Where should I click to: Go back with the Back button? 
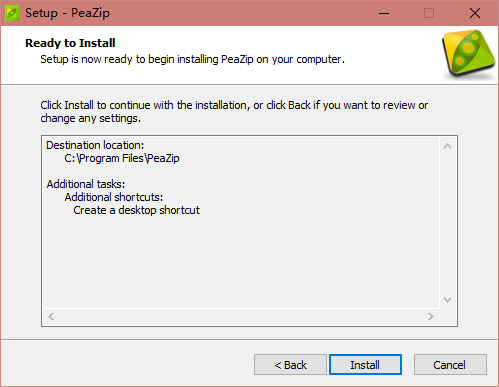(290, 365)
